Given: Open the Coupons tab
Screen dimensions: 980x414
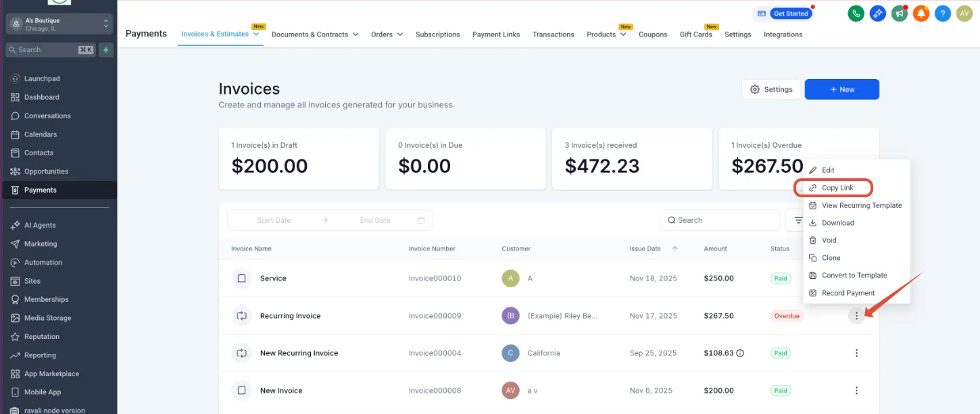Looking at the screenshot, I should (653, 34).
